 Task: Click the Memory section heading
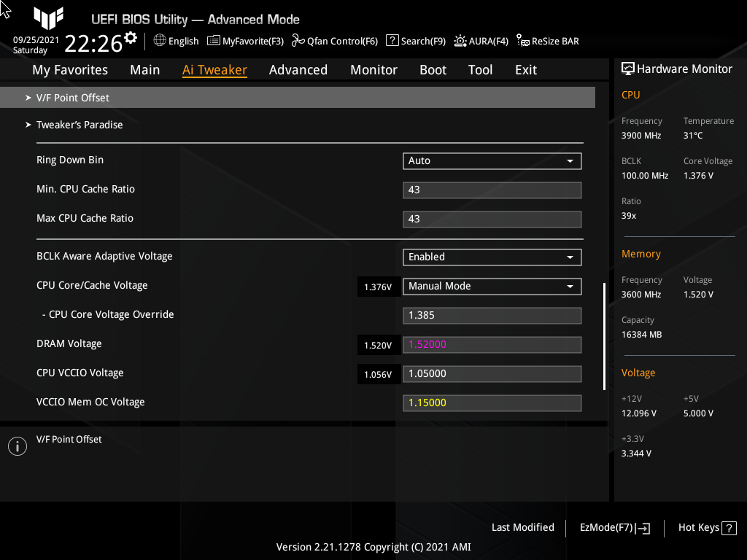pyautogui.click(x=640, y=254)
